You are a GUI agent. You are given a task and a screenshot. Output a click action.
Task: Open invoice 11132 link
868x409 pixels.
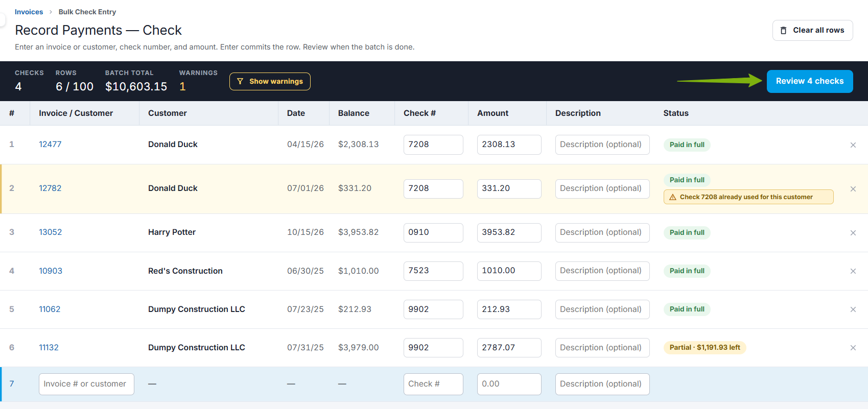(49, 348)
